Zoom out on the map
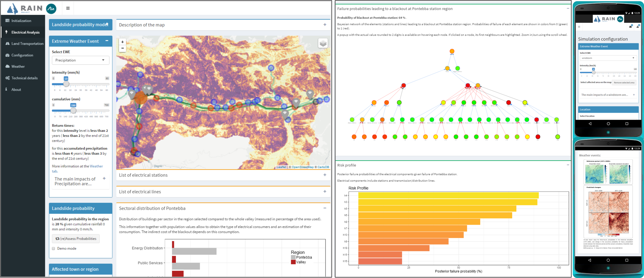The image size is (644, 278). click(x=123, y=48)
